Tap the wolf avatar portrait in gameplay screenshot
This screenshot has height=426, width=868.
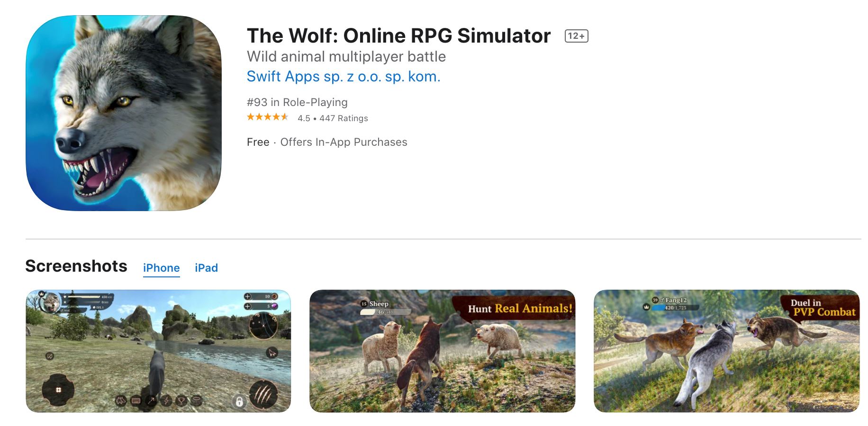tap(51, 303)
